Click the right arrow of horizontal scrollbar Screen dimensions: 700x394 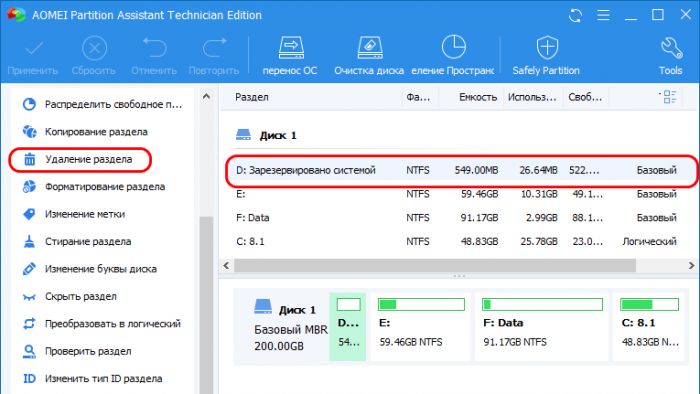[691, 265]
